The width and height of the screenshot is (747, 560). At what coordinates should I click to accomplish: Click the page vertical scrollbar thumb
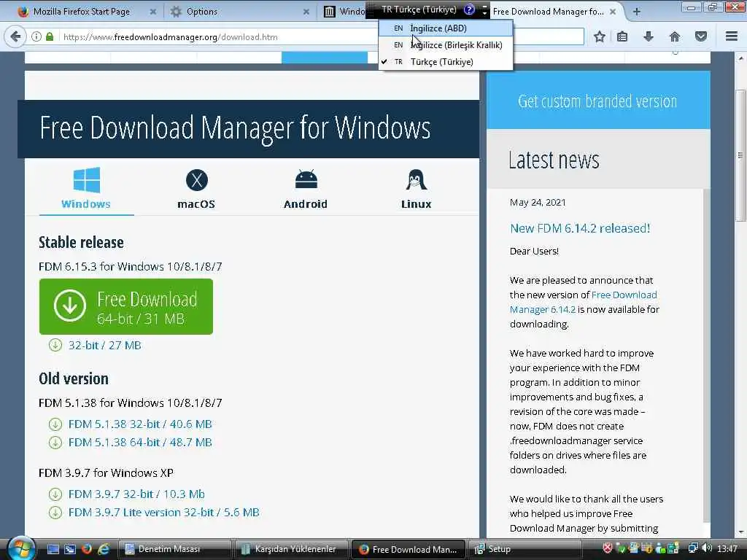tap(740, 156)
